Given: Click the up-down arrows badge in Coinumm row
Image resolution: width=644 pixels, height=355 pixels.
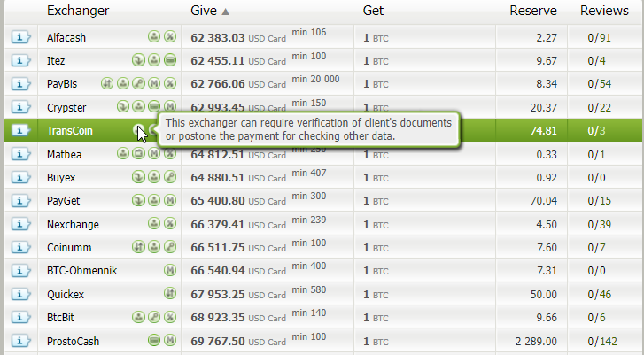Looking at the screenshot, I should pos(138,247).
